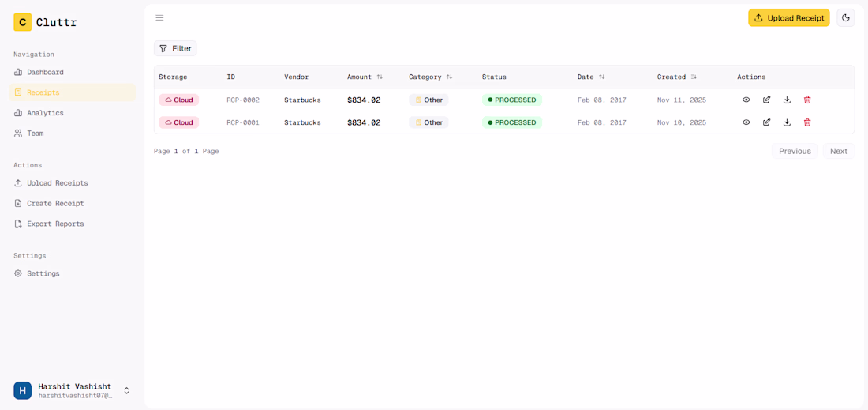The width and height of the screenshot is (868, 410).
Task: Delete receipt RCP-0002
Action: [x=807, y=100]
